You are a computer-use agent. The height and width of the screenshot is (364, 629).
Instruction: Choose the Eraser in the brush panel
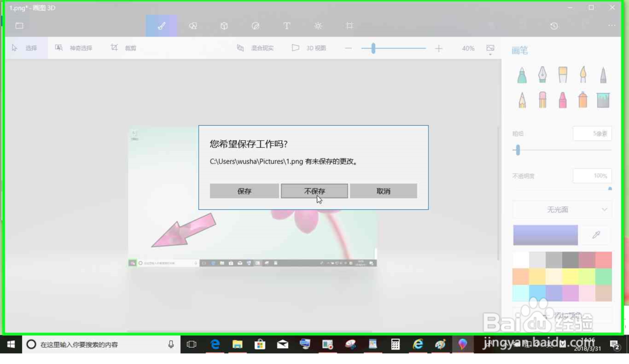coord(542,101)
